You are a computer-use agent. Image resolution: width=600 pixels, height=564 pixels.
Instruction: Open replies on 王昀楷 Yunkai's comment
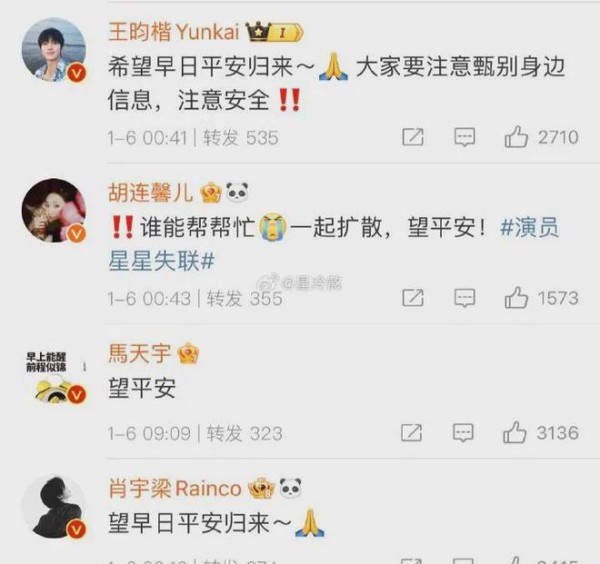coord(465,137)
